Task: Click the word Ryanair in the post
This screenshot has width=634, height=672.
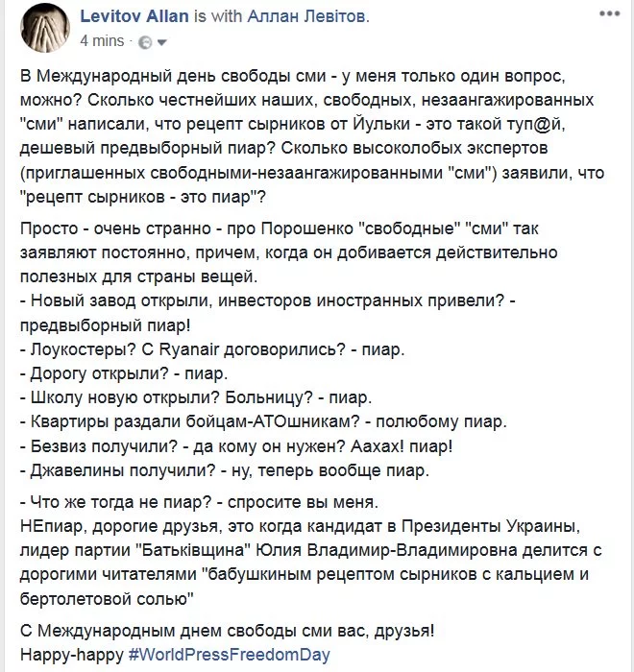Action: coord(188,349)
